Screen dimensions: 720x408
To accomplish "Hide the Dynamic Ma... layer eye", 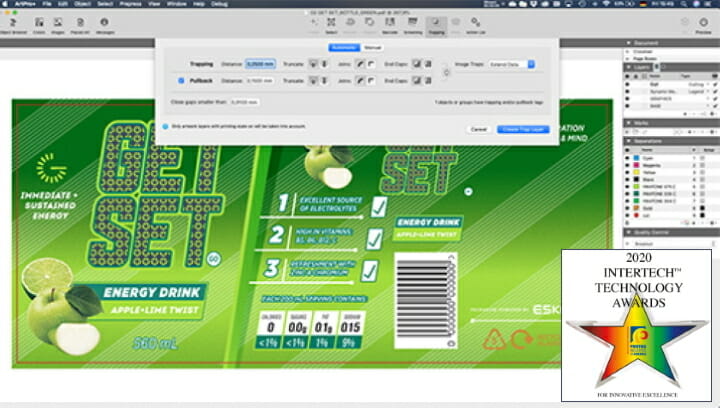I will click(x=627, y=91).
